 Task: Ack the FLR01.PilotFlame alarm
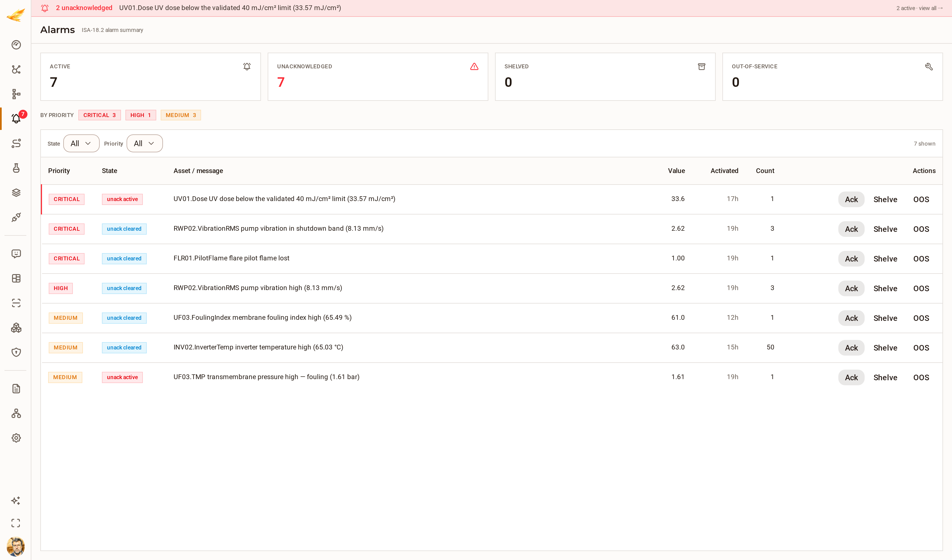[x=851, y=259]
